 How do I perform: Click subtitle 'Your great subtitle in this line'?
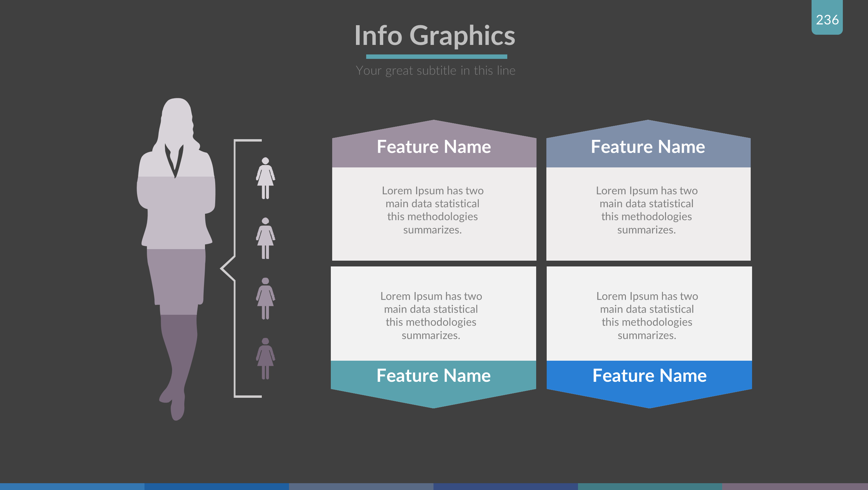436,71
